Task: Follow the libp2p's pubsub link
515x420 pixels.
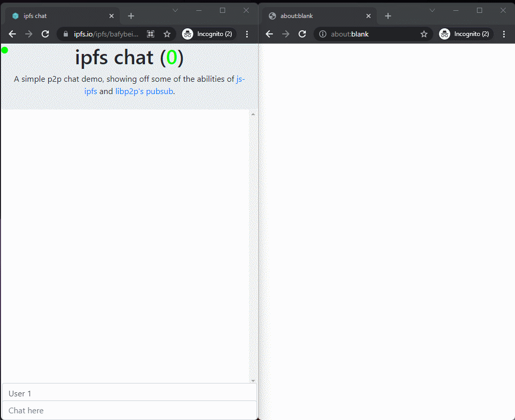Action: [x=144, y=91]
